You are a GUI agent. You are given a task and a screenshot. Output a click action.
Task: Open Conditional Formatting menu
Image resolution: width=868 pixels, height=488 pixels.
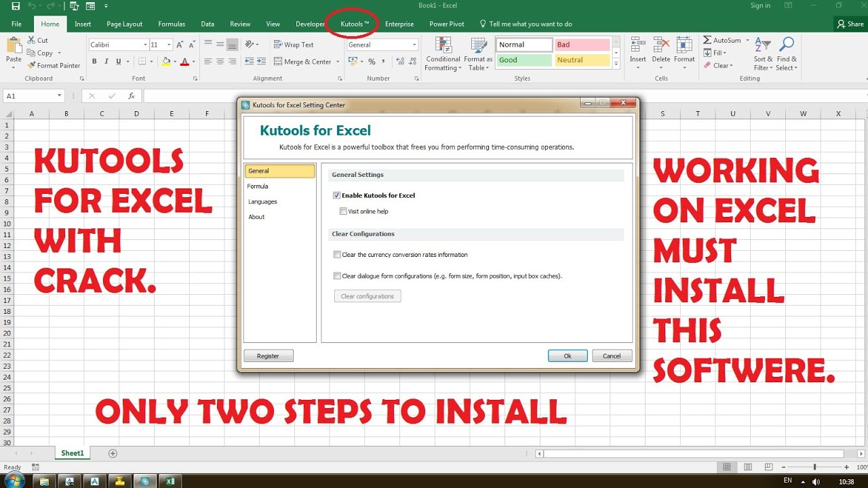coord(443,54)
